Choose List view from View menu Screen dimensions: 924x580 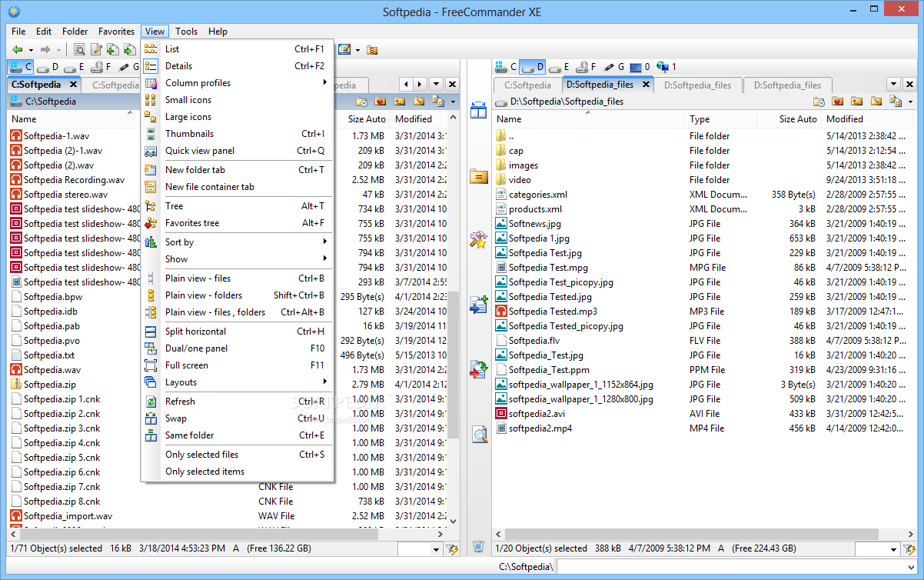click(x=238, y=49)
